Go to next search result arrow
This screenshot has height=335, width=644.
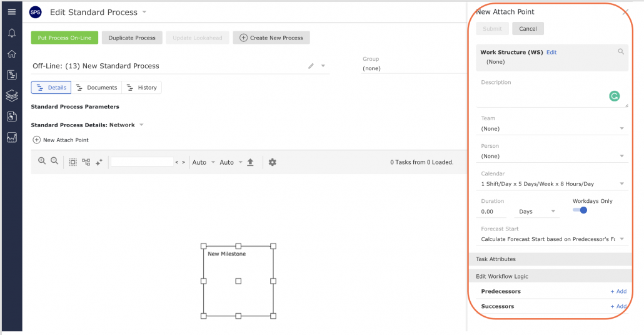(183, 162)
